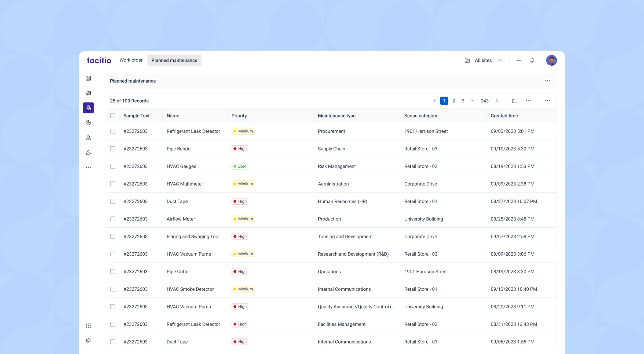Click the energy bolt sidebar icon
Image resolution: width=644 pixels, height=354 pixels.
click(x=88, y=123)
